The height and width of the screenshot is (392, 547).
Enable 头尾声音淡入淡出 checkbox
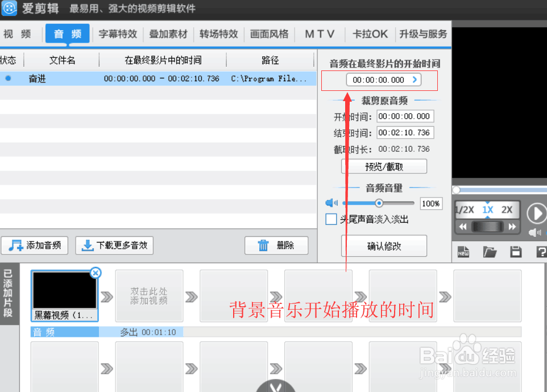coord(331,219)
